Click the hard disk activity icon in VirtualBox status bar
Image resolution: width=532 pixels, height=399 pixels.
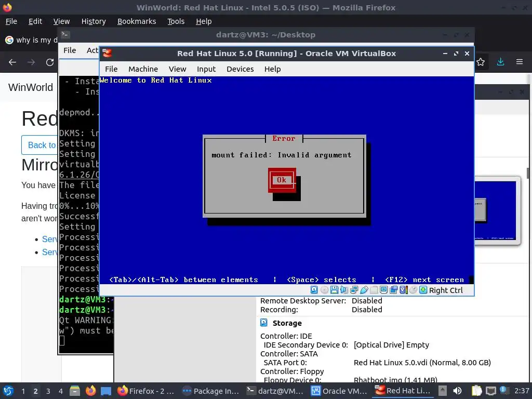(314, 290)
